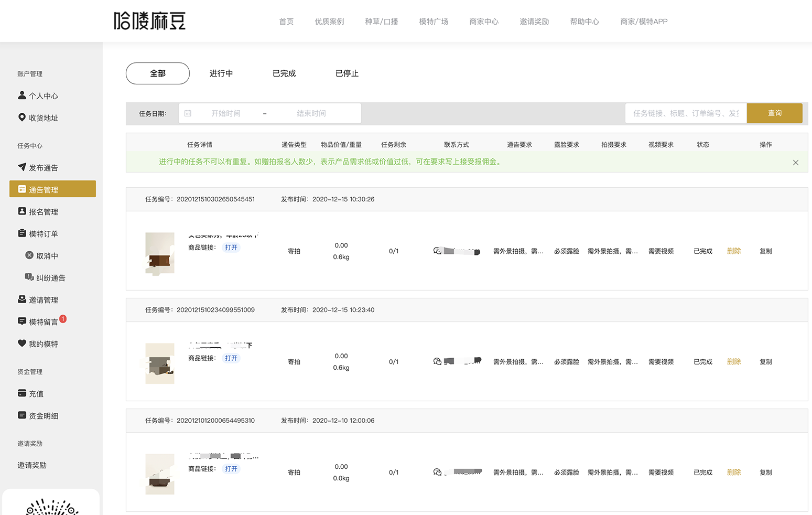
Task: Select the 充值 recharge card icon
Action: pos(21,393)
